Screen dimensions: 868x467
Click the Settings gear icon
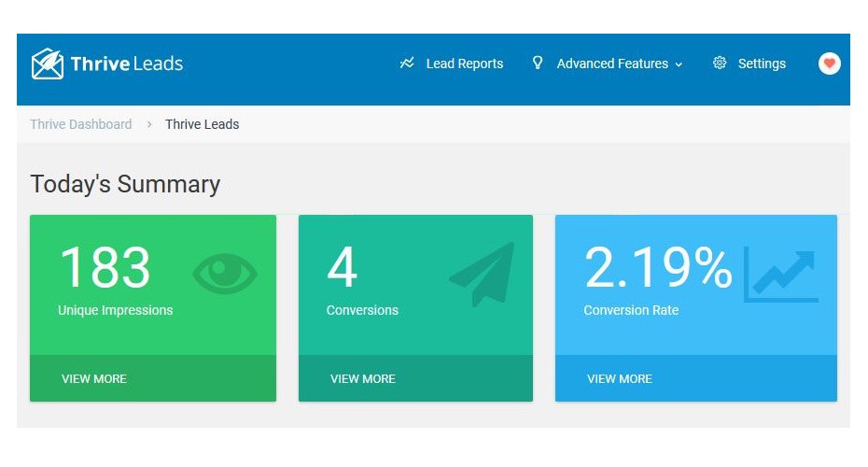[719, 63]
